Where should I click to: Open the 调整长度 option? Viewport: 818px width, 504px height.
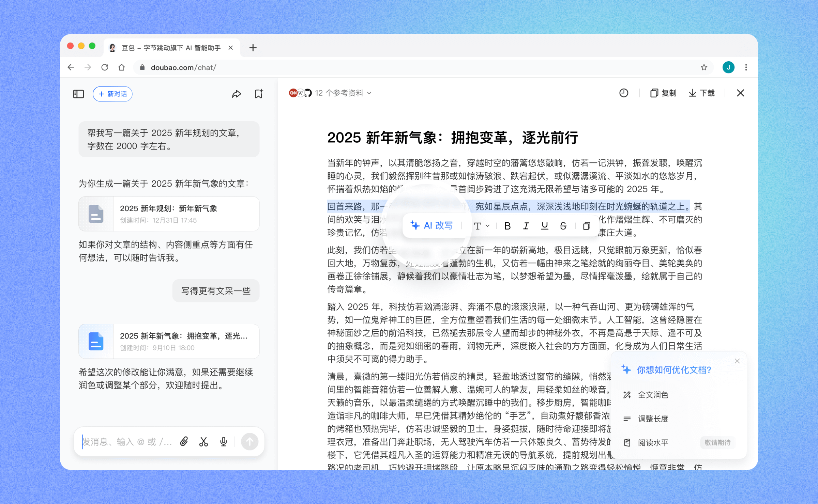click(x=653, y=419)
